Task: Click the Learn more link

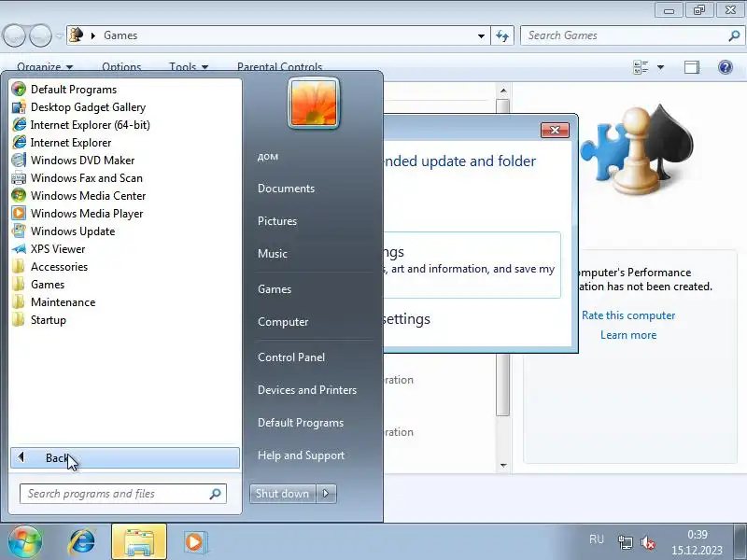Action: pos(628,335)
